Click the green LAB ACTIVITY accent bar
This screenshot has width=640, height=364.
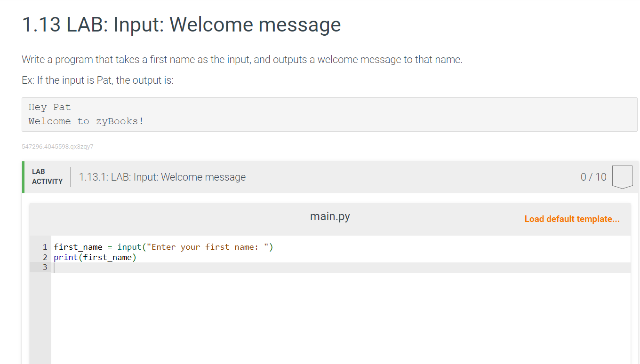22,177
